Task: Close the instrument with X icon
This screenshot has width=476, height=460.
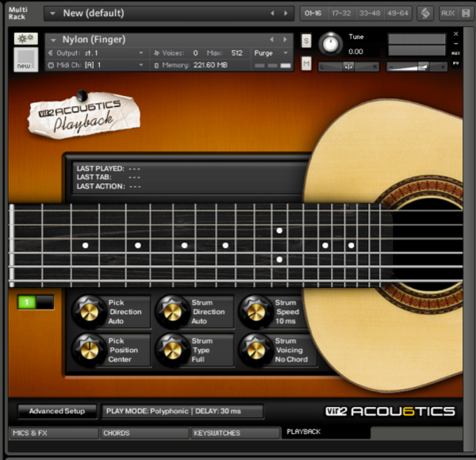Action: [455, 33]
